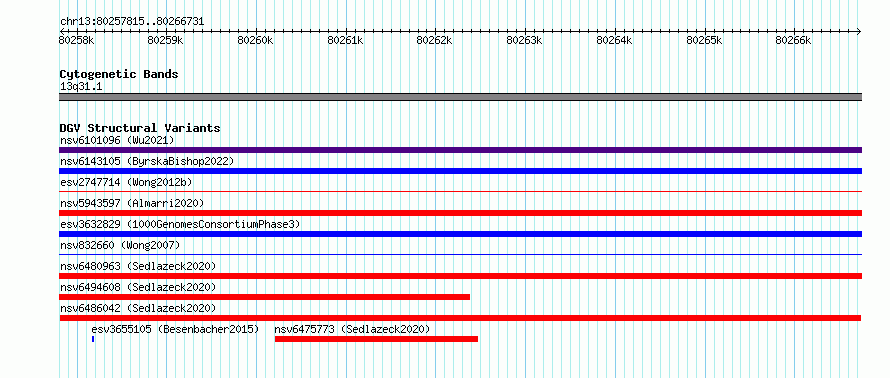Select nsv5943597 (Almarri2020) label
The image size is (890, 378).
coord(132,203)
